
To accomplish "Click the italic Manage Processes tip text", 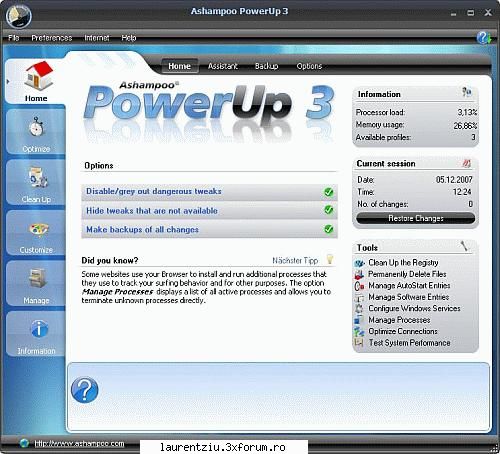I will (x=117, y=292).
